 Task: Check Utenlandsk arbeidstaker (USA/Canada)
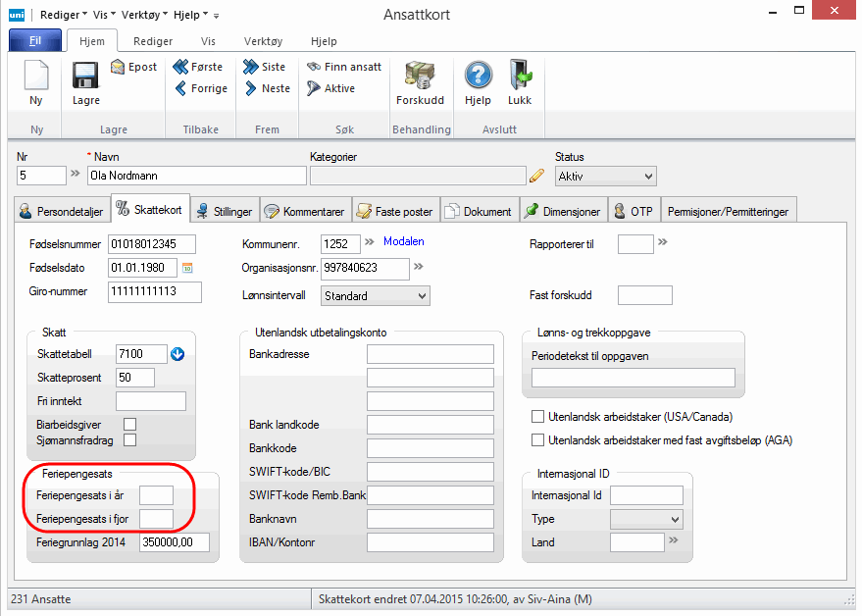point(537,417)
